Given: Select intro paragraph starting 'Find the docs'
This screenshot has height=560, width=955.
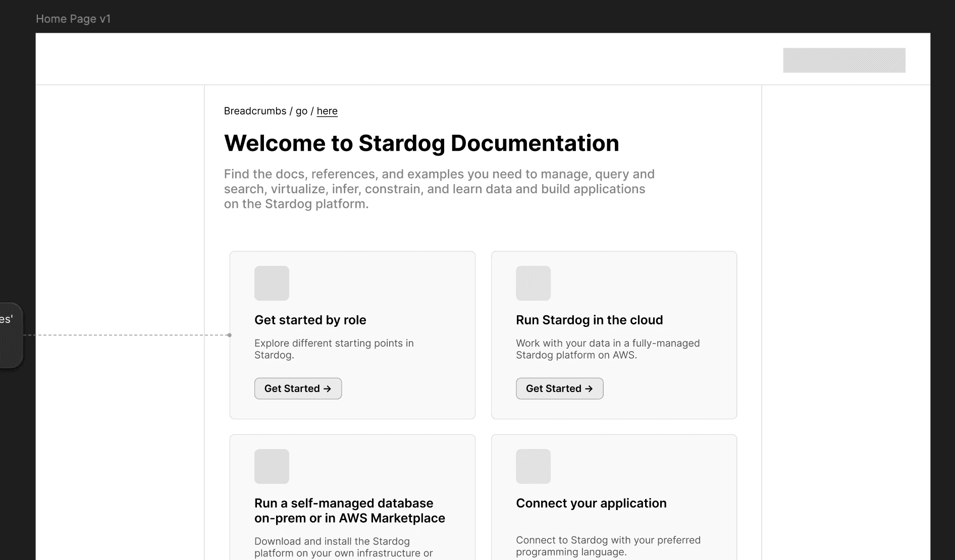Looking at the screenshot, I should click(x=439, y=189).
